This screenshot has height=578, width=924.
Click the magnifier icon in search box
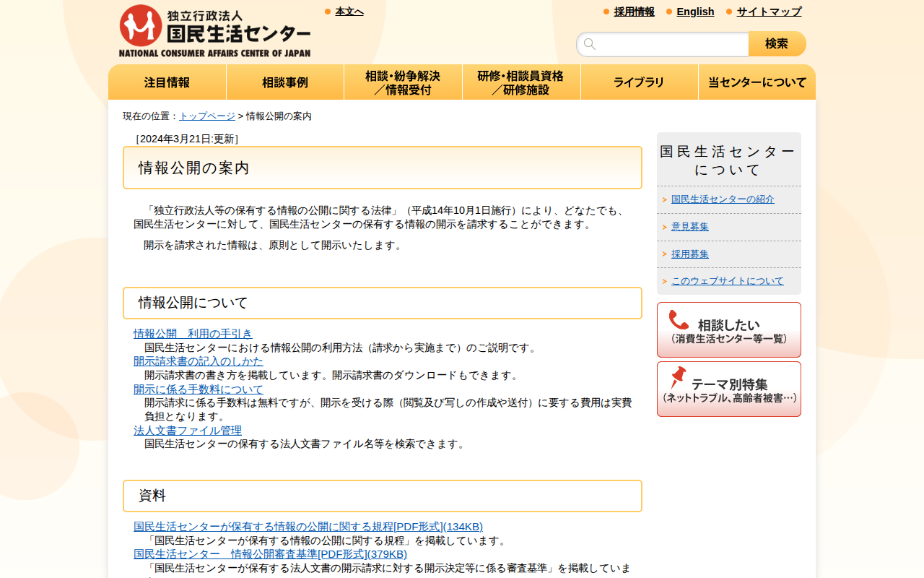590,44
